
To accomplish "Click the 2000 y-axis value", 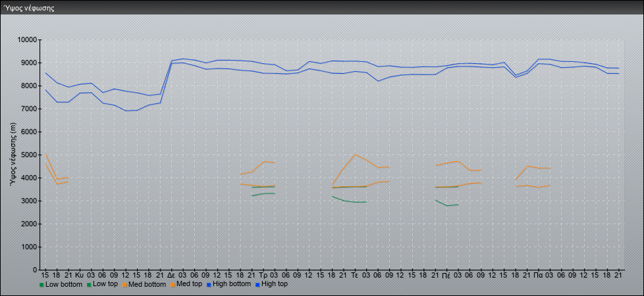I will pyautogui.click(x=29, y=224).
